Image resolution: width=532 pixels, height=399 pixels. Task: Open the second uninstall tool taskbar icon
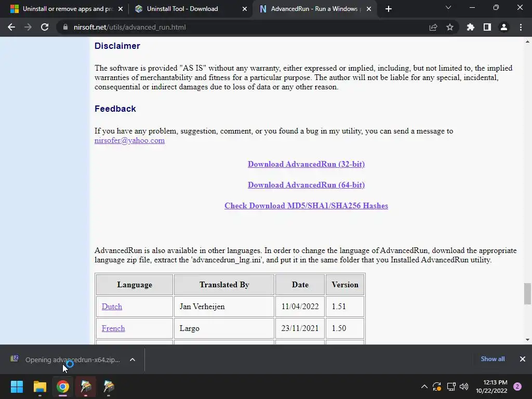tap(109, 386)
